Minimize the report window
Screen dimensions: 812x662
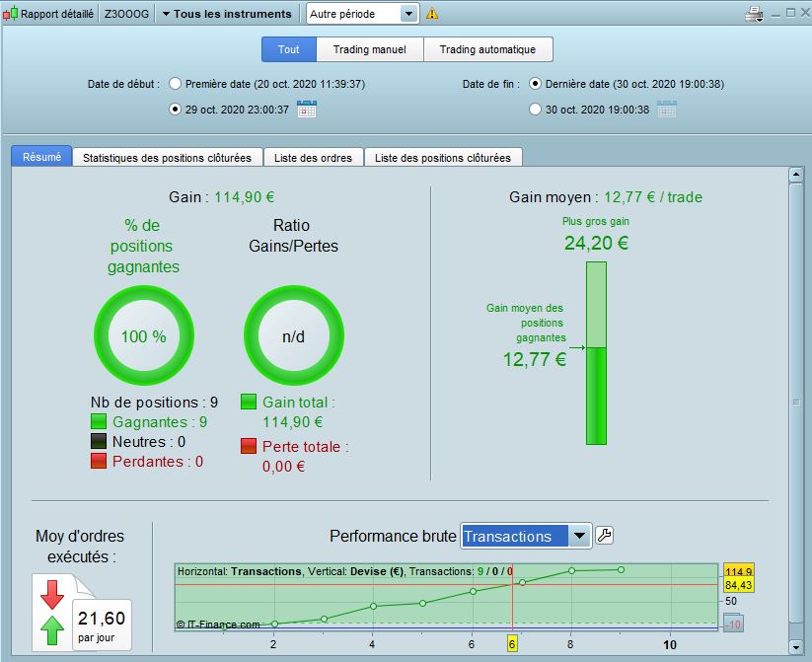click(775, 15)
